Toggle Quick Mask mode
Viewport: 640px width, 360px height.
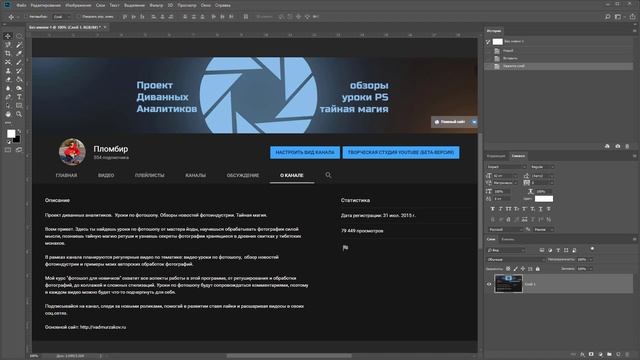pos(8,150)
